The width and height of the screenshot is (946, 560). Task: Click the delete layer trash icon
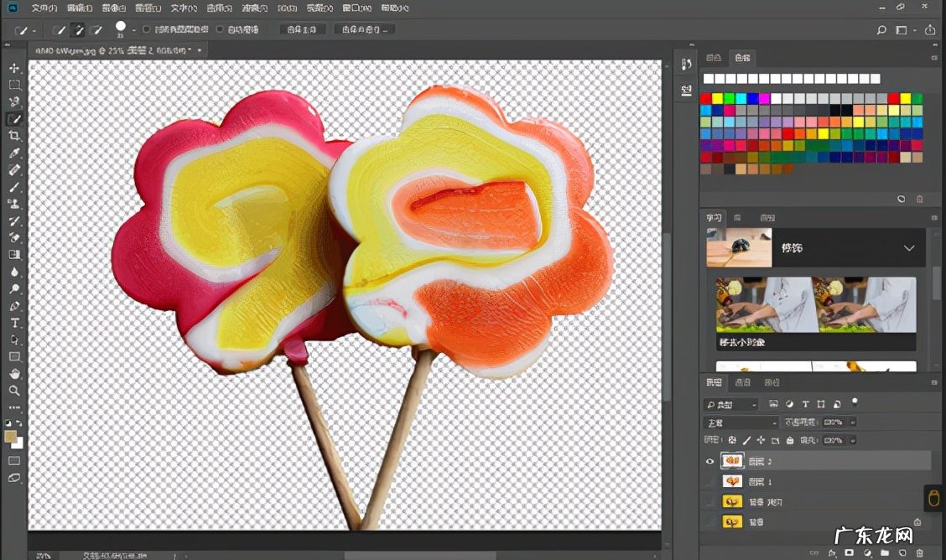[921, 553]
